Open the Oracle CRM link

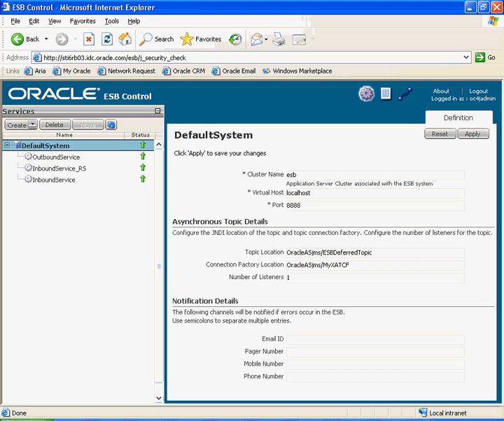click(x=184, y=71)
